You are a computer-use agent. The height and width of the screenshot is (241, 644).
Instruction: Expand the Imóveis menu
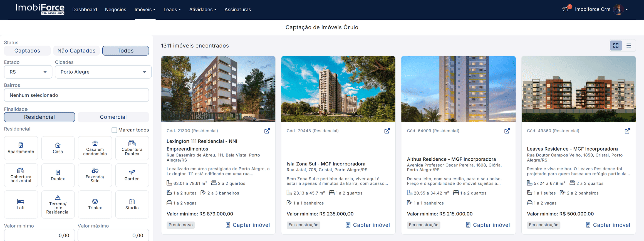coord(145,10)
